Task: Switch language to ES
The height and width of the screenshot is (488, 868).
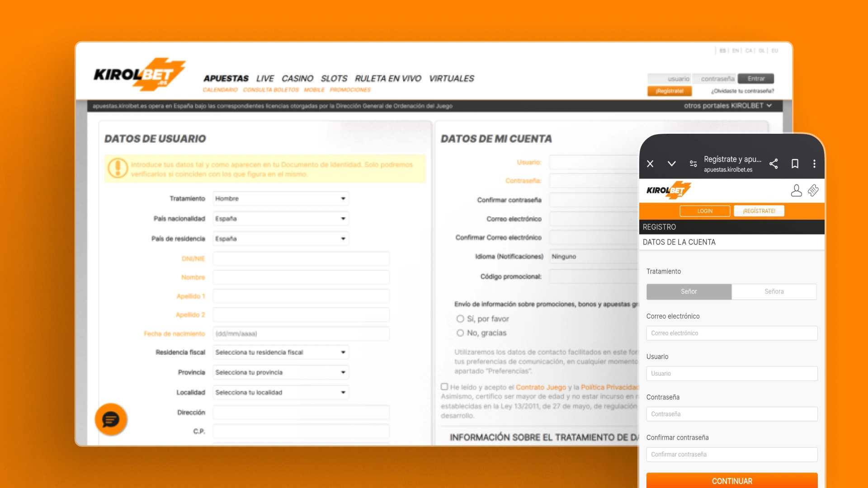Action: click(x=722, y=51)
